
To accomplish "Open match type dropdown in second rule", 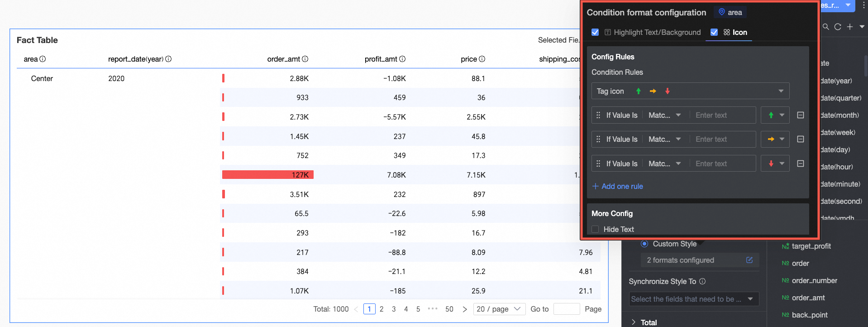I will [664, 139].
